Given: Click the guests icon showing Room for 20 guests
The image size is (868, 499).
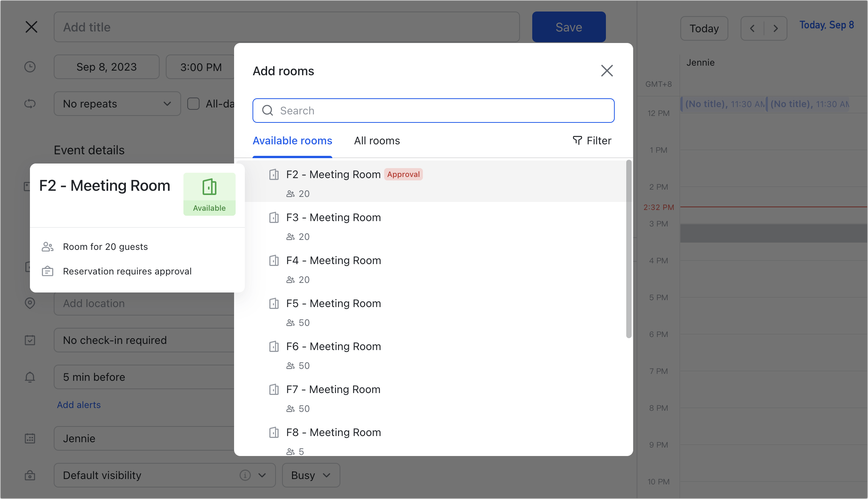Looking at the screenshot, I should [48, 246].
